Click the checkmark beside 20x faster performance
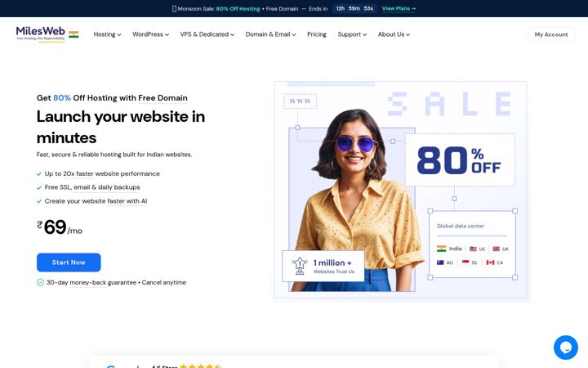588x368 pixels. tap(39, 174)
